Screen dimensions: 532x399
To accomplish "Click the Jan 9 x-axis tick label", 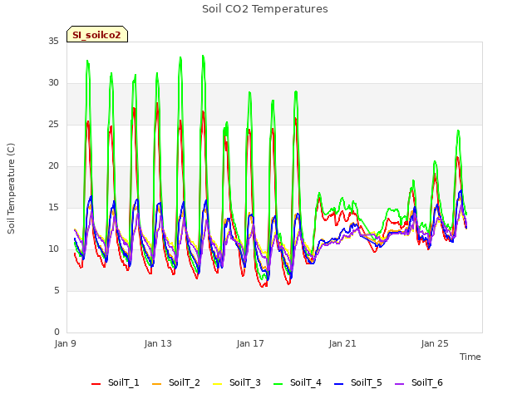I will (65, 343).
